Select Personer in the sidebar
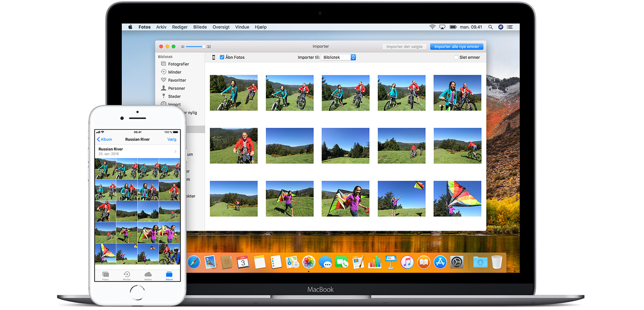This screenshot has height=310, width=644. coord(176,88)
